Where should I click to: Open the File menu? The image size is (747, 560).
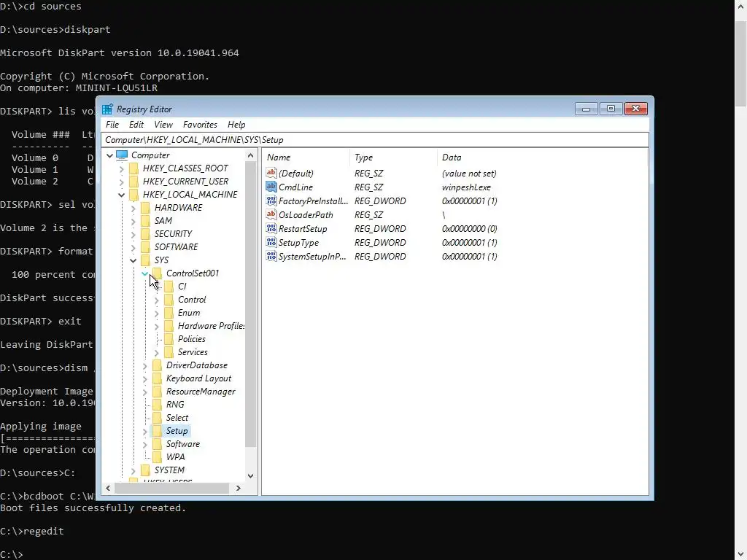coord(112,125)
